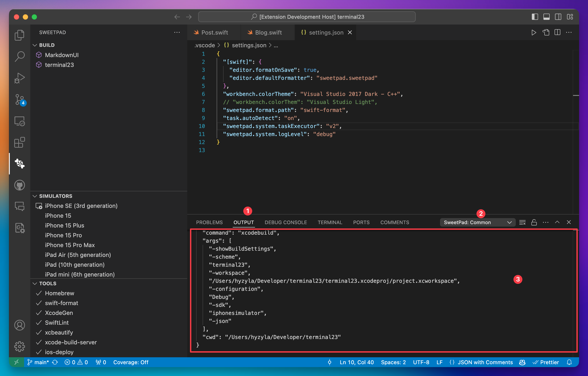588x376 pixels.
Task: Go back with the navigation arrow
Action: coord(177,17)
